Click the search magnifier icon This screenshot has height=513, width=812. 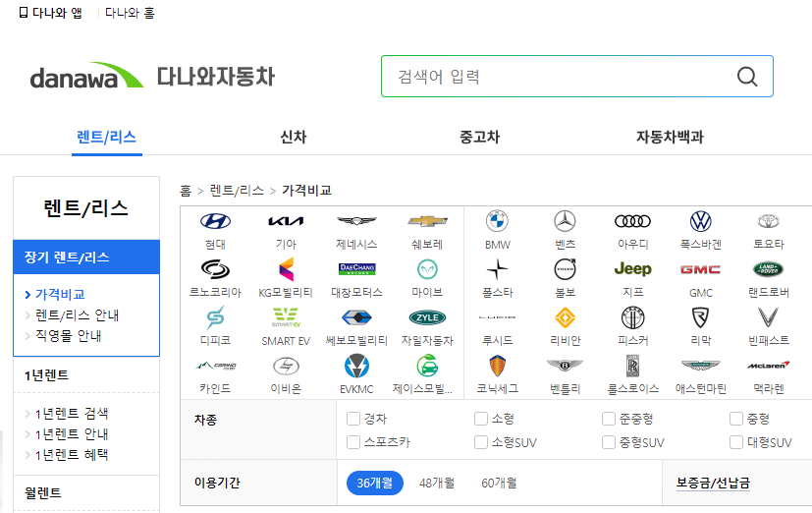(747, 77)
